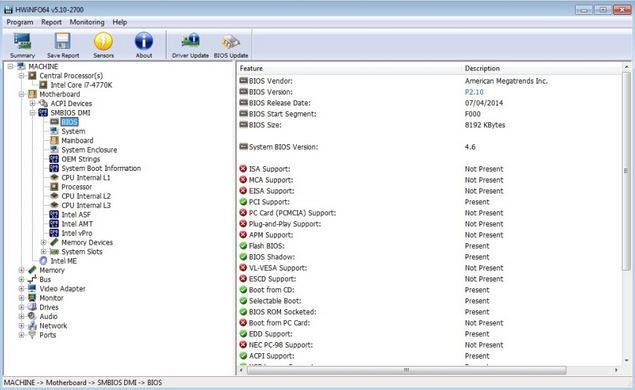This screenshot has width=635, height=390.
Task: Expand the Network branch
Action: click(21, 326)
